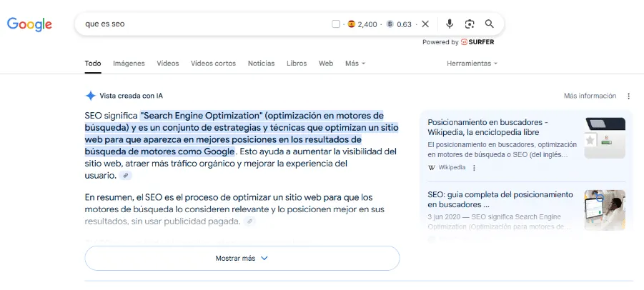Screen dimensions: 644x290
Task: Open the Vídeos cortos tab
Action: pos(213,64)
